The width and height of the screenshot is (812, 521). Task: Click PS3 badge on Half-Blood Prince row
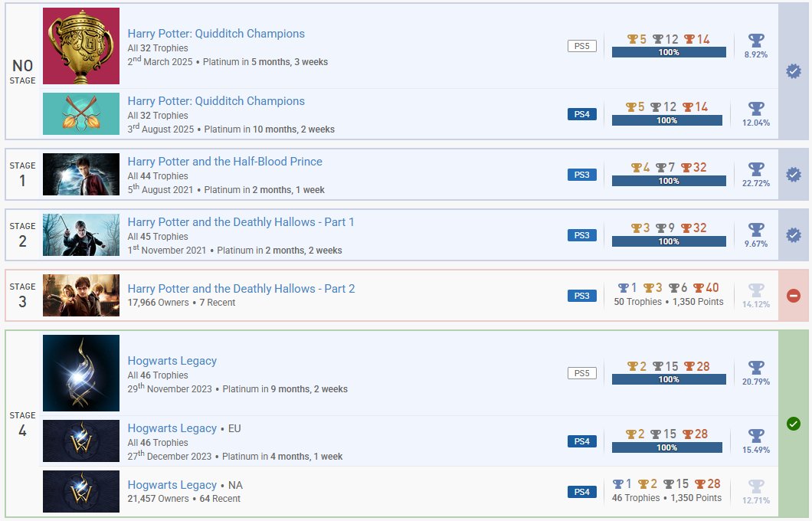tap(582, 175)
